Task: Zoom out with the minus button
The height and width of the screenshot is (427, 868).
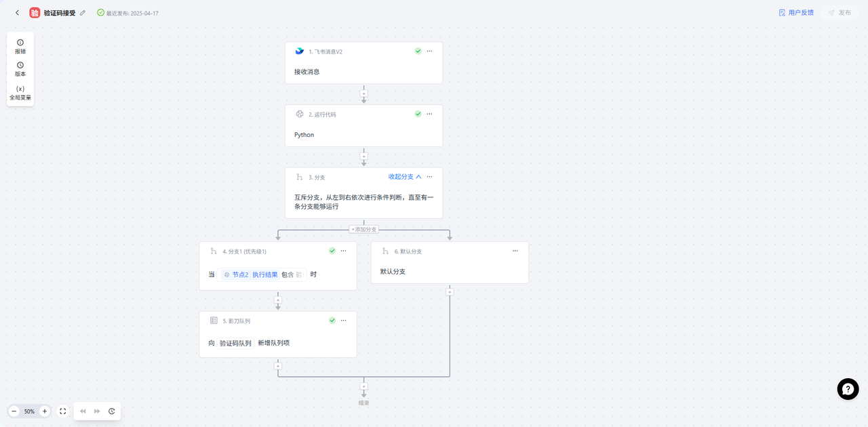Action: pyautogui.click(x=14, y=411)
